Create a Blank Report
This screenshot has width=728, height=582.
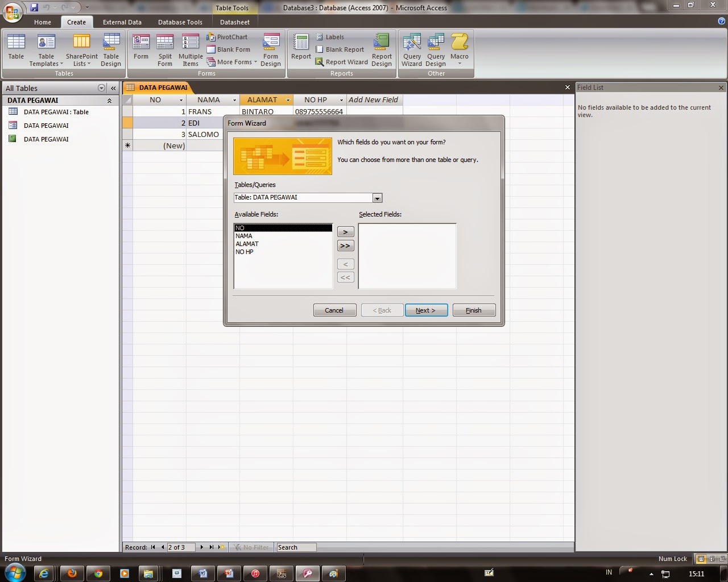(x=340, y=49)
